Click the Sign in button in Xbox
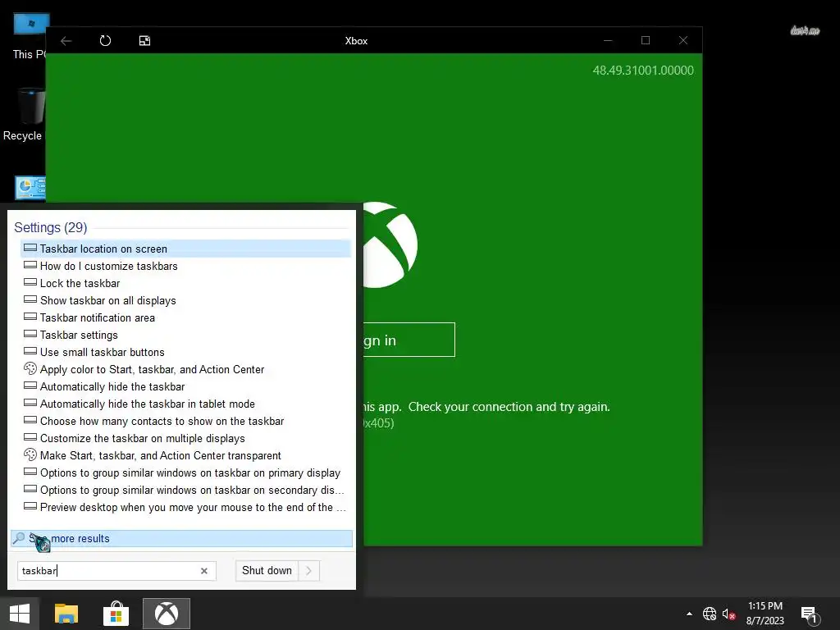Viewport: 840px width, 630px height. click(409, 340)
